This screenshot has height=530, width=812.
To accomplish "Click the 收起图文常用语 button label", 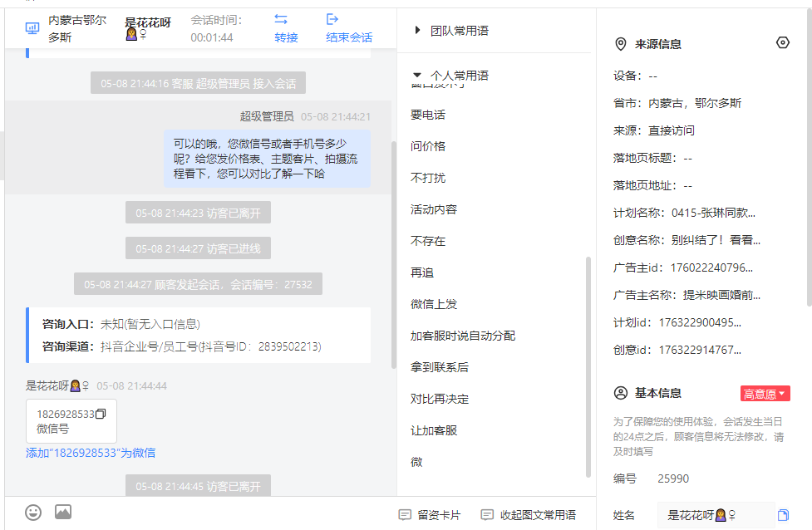I will click(x=538, y=515).
